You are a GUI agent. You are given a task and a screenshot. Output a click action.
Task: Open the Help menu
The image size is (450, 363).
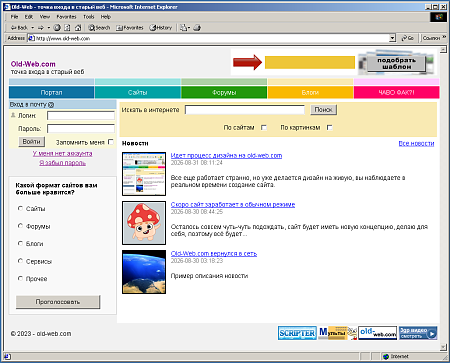click(106, 17)
